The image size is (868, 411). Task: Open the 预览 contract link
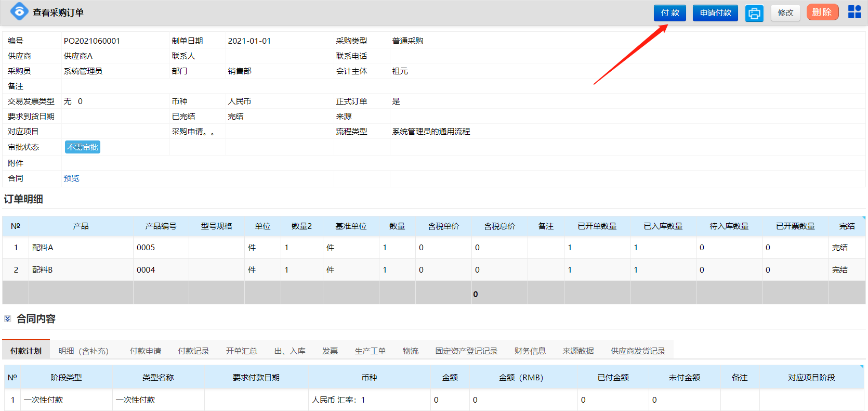pyautogui.click(x=71, y=178)
